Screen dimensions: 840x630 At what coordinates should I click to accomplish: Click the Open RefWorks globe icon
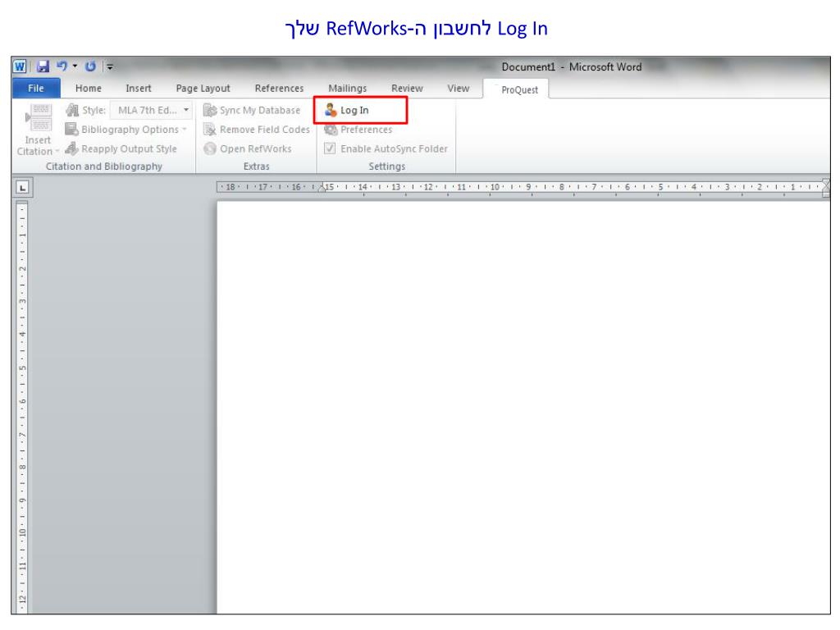point(210,148)
